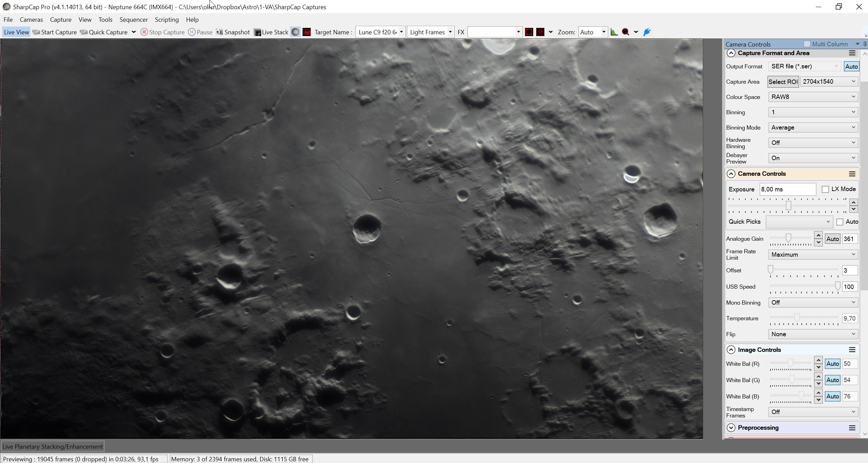Open the Sequencer menu
The width and height of the screenshot is (868, 463).
click(133, 20)
